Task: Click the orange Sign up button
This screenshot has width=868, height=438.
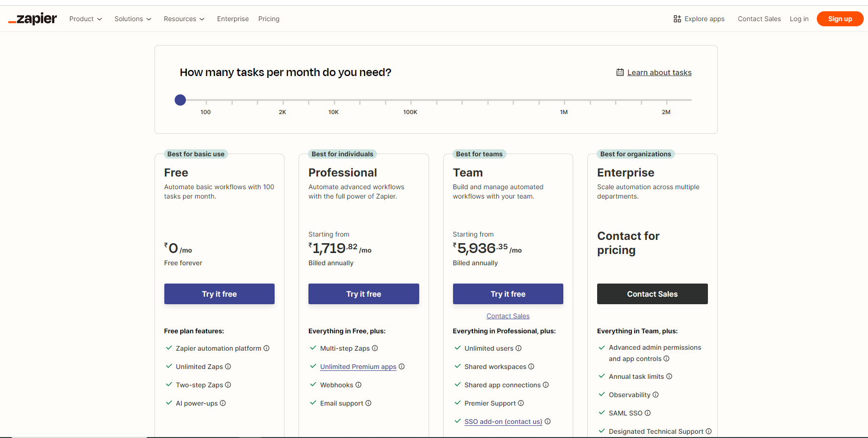Action: coord(840,19)
